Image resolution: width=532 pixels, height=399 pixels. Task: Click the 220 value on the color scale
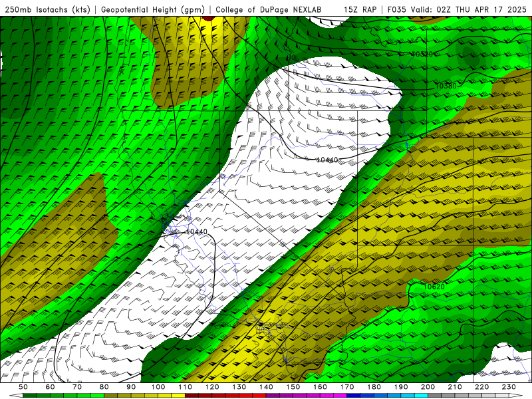click(x=481, y=387)
